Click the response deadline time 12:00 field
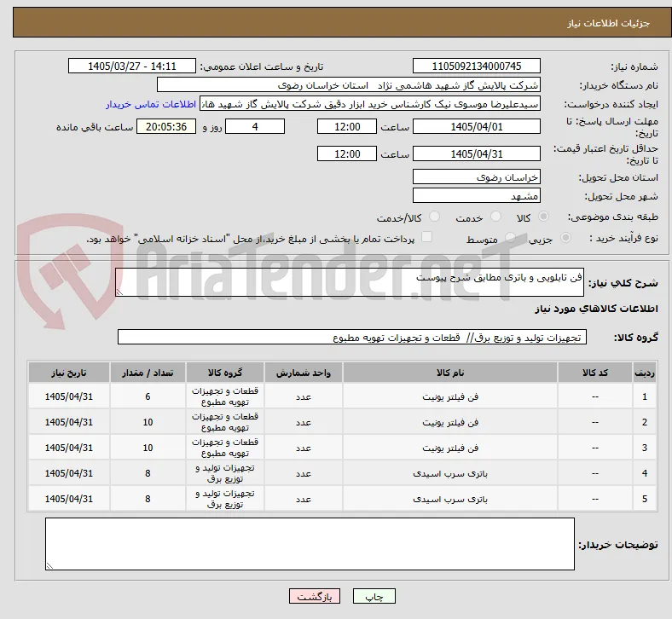 347,126
